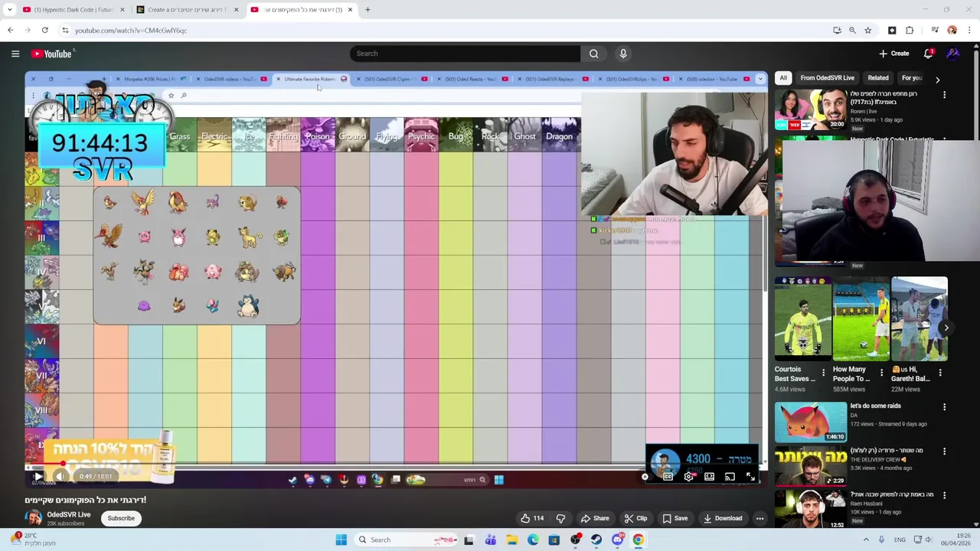980x551 pixels.
Task: Dislike the video
Action: pos(560,518)
